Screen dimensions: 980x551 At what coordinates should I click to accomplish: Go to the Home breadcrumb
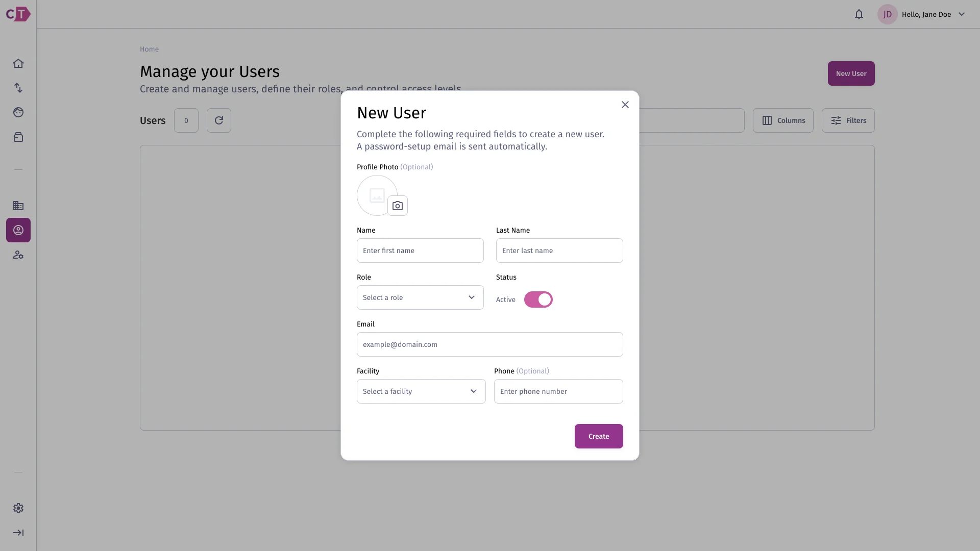149,49
